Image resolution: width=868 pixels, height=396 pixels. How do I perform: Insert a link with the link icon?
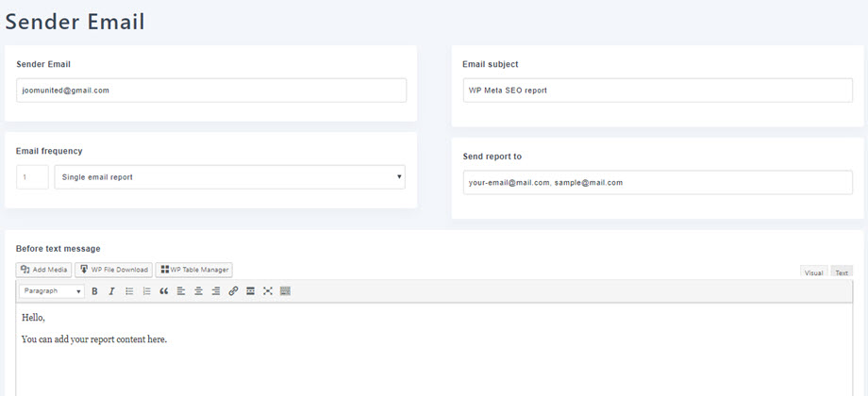click(233, 291)
